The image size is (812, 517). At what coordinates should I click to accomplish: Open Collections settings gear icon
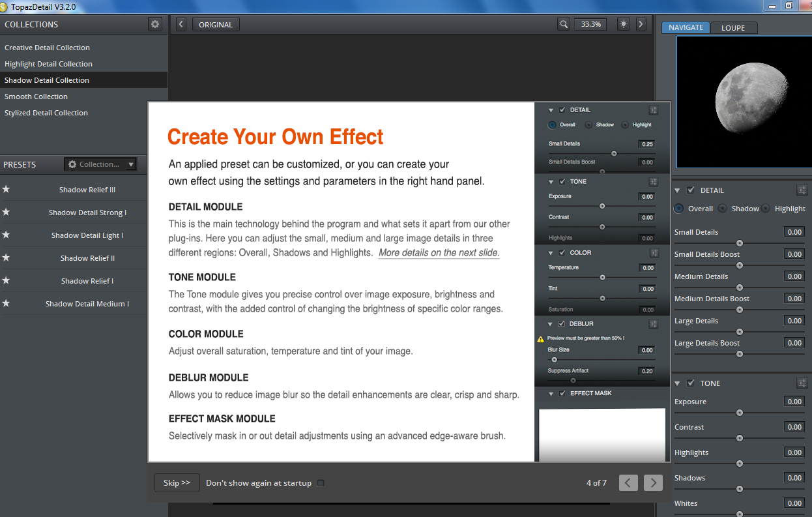(154, 24)
